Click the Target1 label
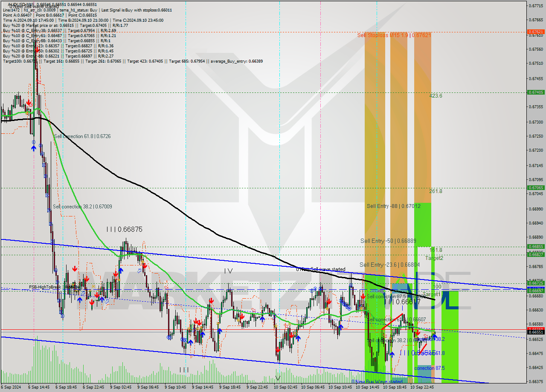 432,294
